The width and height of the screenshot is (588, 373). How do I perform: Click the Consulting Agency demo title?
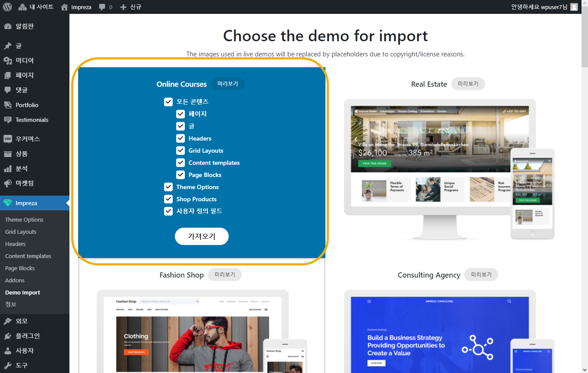[429, 275]
